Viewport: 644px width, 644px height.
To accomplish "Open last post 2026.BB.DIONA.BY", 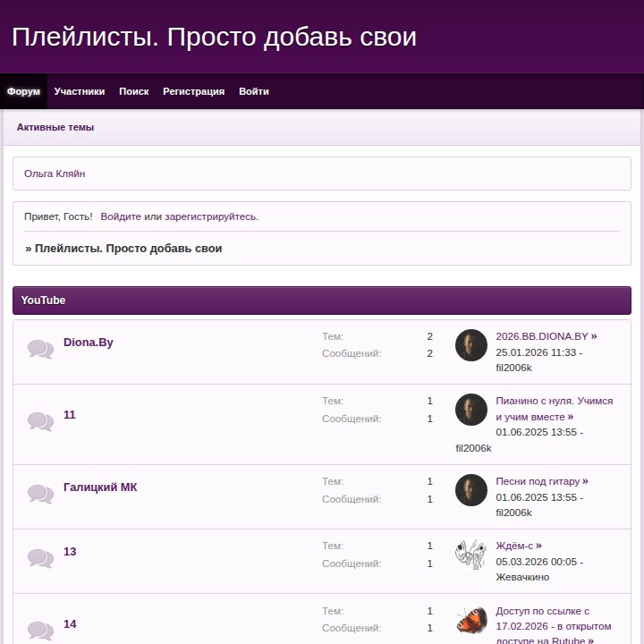I will tap(547, 336).
